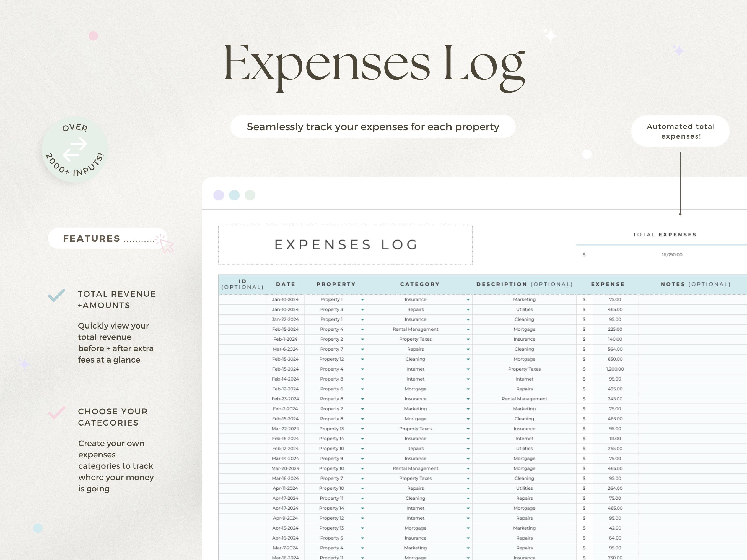Screen dimensions: 747x560
Task: Open category dropdown on Mar-14-2024 row
Action: 468,459
